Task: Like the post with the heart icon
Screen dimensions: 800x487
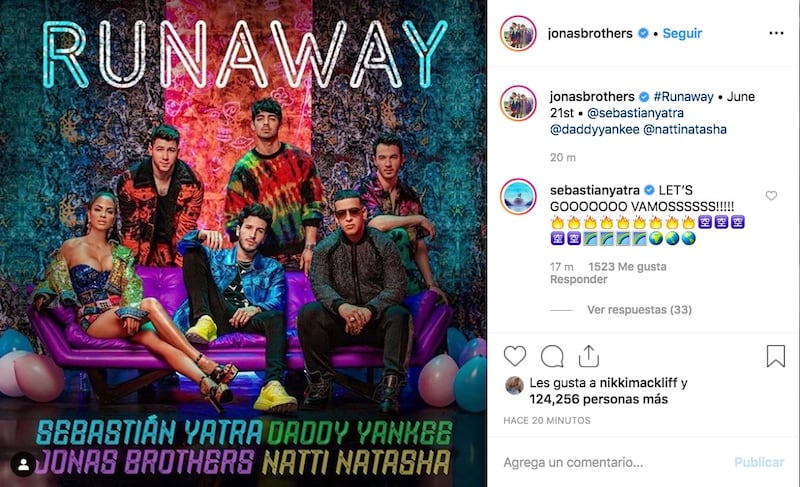Action: coord(515,356)
